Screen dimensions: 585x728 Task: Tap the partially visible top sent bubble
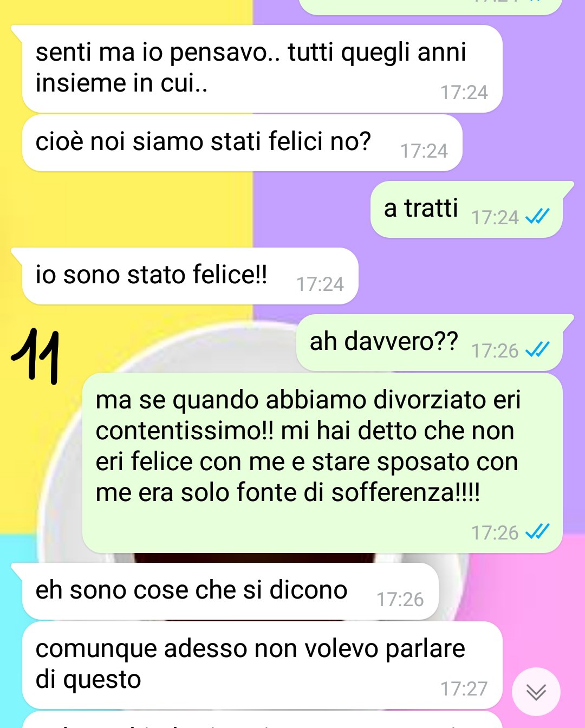pos(431,7)
